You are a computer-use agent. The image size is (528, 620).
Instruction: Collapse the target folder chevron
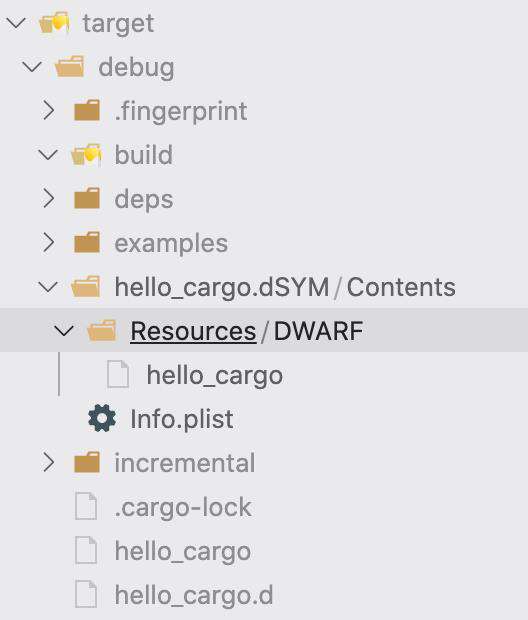[x=16, y=23]
